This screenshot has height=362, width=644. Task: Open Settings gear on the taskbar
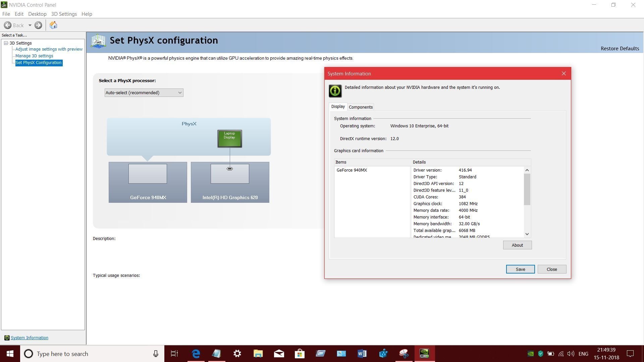click(x=237, y=354)
